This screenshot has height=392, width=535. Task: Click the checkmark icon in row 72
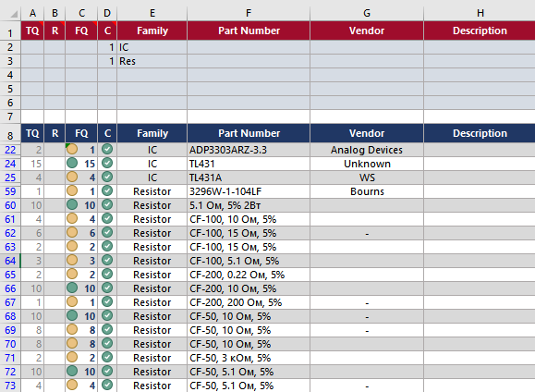107,371
